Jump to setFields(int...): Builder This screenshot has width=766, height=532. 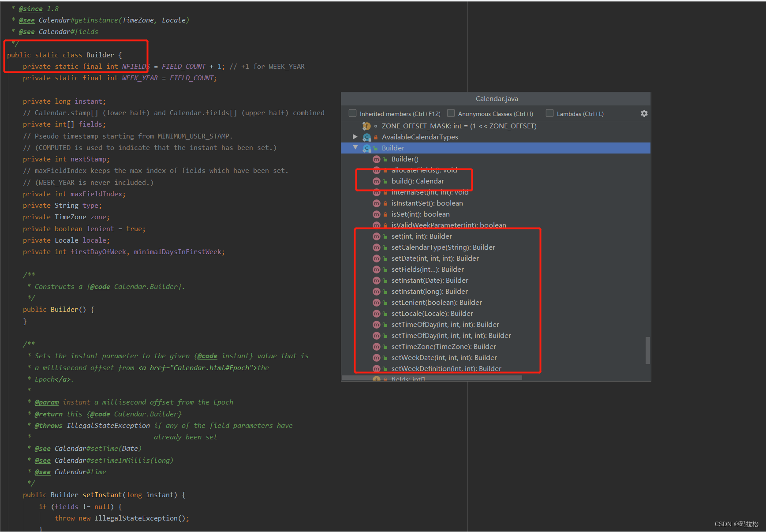[x=428, y=270]
